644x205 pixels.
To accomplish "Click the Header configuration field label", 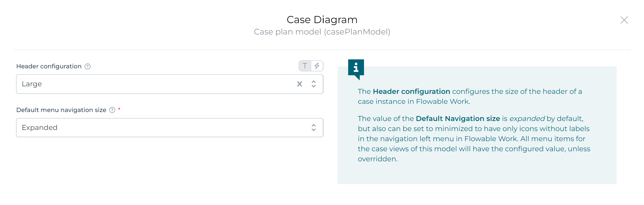I will 49,67.
